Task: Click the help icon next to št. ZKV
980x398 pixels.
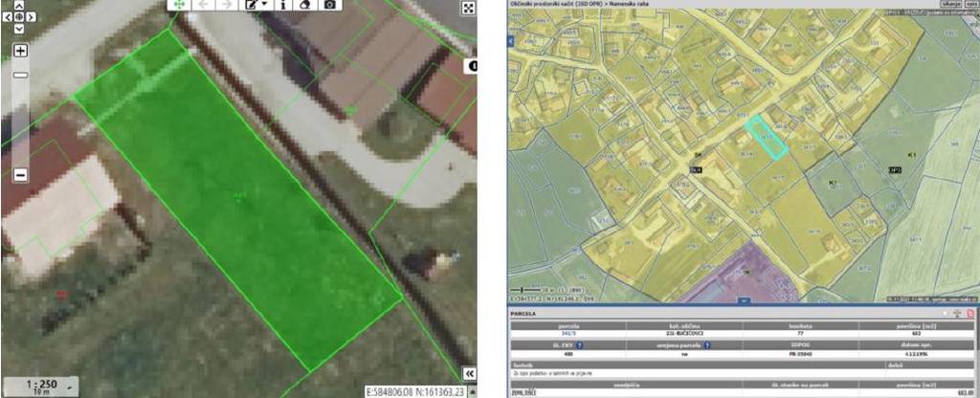Action: (x=581, y=345)
